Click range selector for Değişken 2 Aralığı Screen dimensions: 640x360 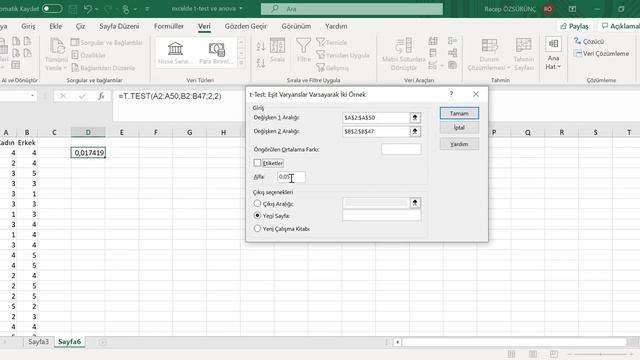(x=415, y=131)
